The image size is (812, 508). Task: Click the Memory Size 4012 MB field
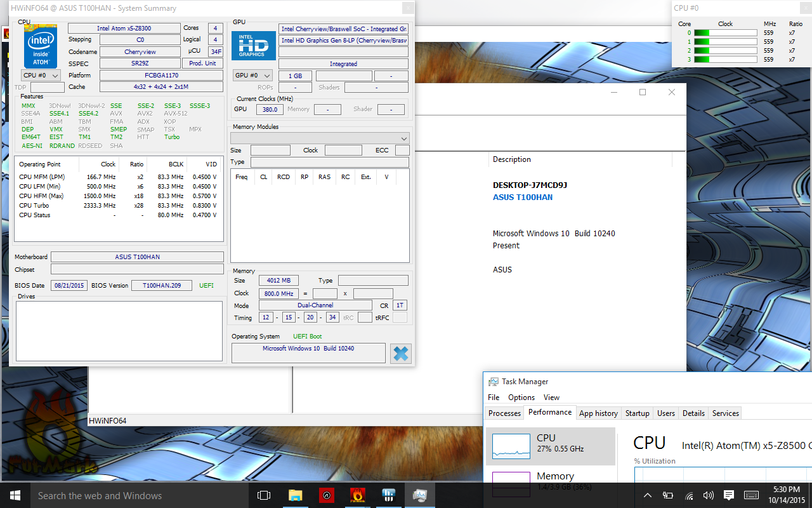(279, 281)
